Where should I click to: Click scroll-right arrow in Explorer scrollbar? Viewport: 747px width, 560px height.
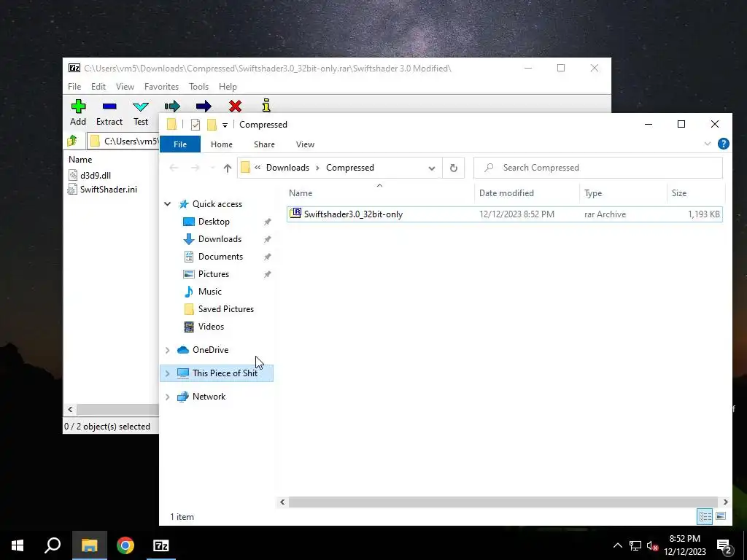tap(725, 502)
